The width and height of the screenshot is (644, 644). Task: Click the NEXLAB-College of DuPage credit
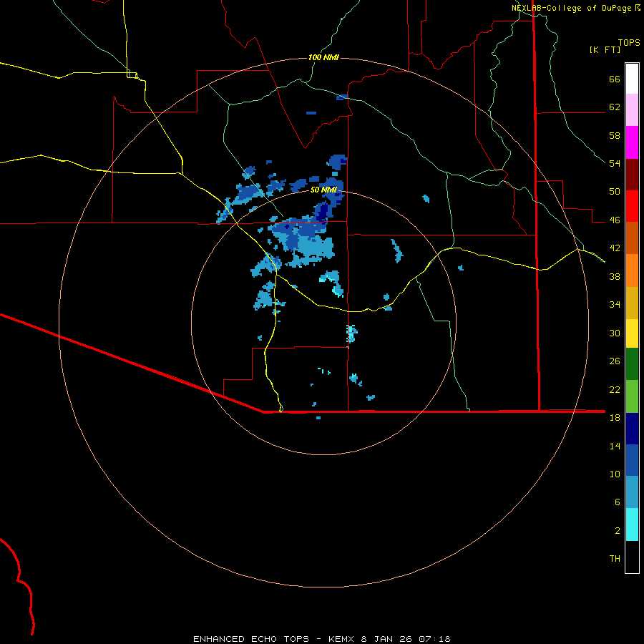point(576,8)
